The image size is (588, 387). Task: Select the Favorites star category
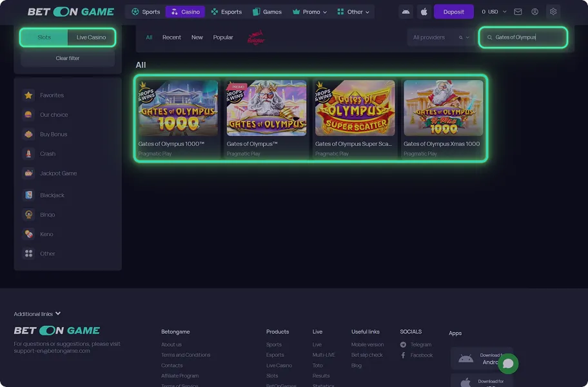click(52, 95)
